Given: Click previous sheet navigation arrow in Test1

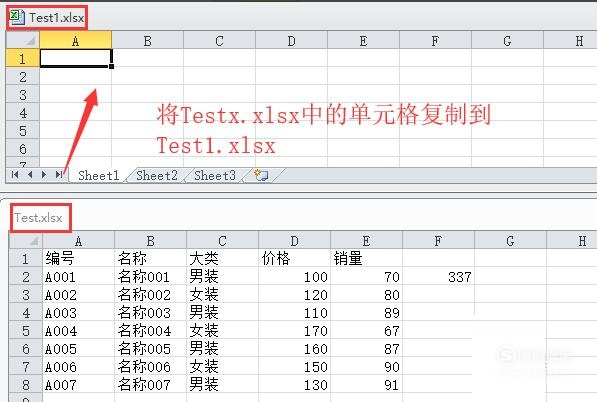Looking at the screenshot, I should coord(29,175).
